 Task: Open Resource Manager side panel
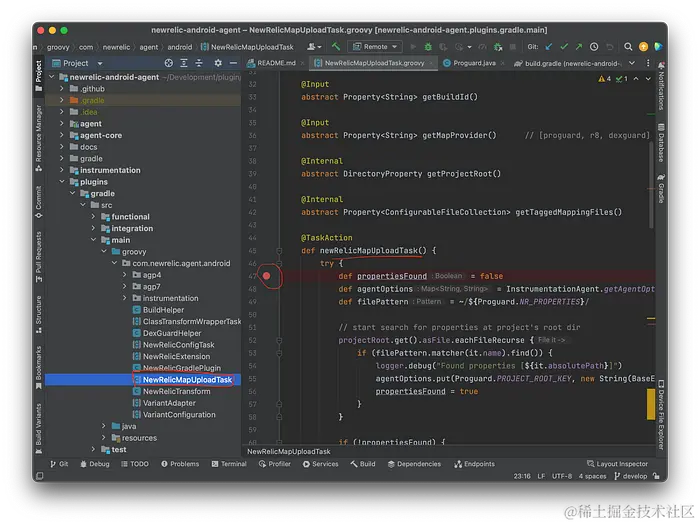39,138
